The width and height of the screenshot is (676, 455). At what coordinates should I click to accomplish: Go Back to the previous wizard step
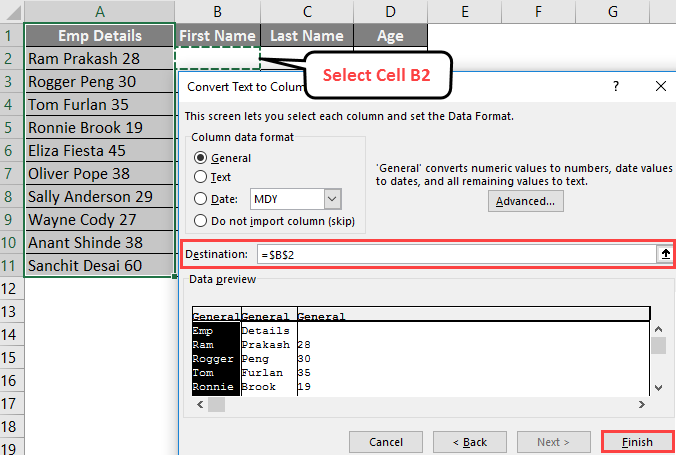[469, 442]
